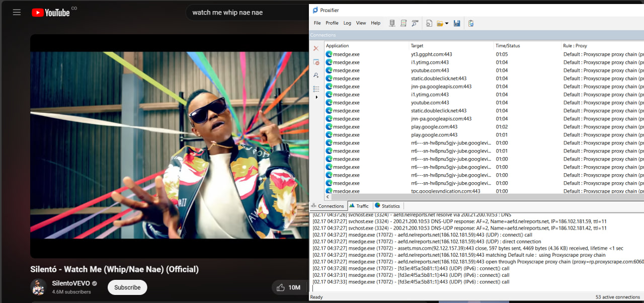The image size is (644, 303).
Task: Close the selected connection with the red X
Action: (316, 48)
